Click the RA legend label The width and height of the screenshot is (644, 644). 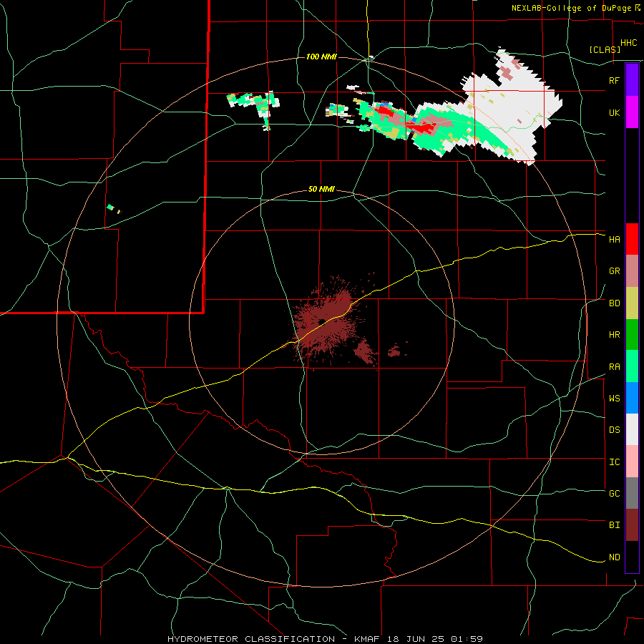pos(614,367)
